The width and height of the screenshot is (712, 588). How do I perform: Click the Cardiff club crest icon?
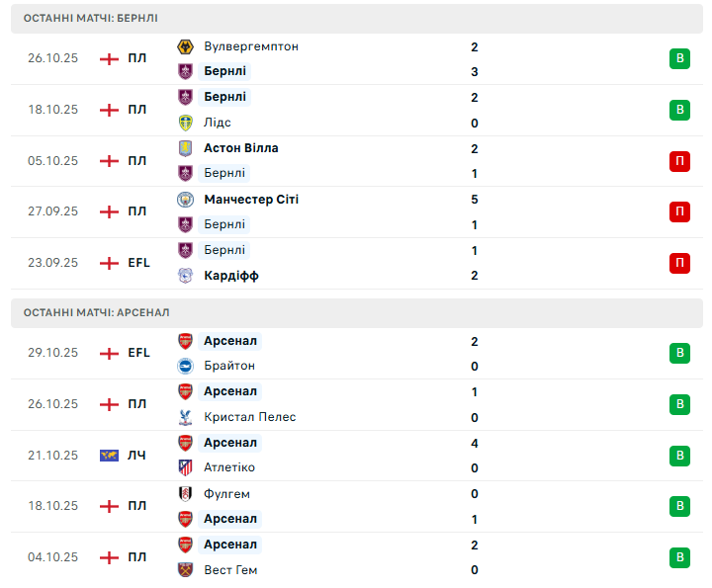pyautogui.click(x=184, y=276)
